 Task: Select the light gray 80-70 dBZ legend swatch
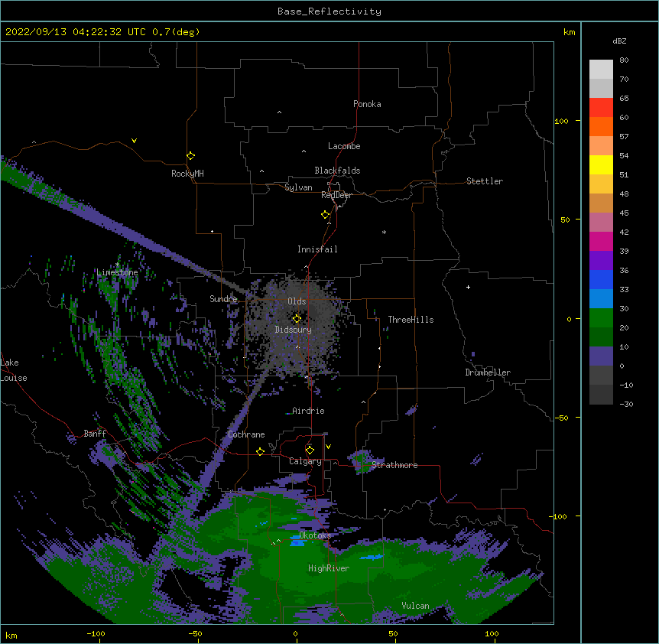601,70
